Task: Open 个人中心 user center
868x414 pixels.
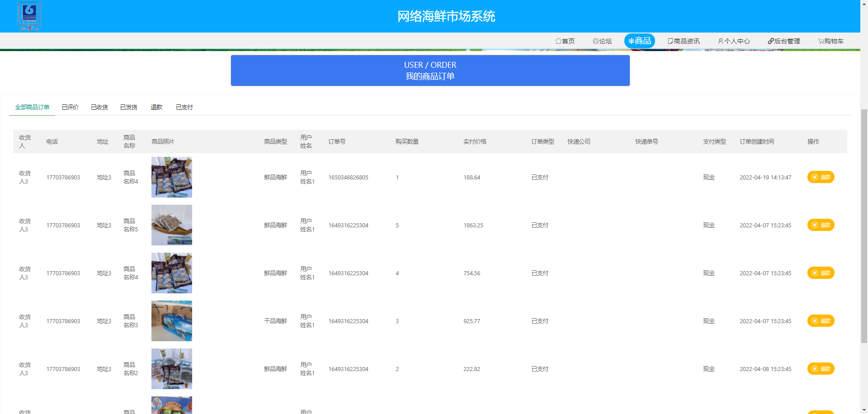Action: click(734, 41)
